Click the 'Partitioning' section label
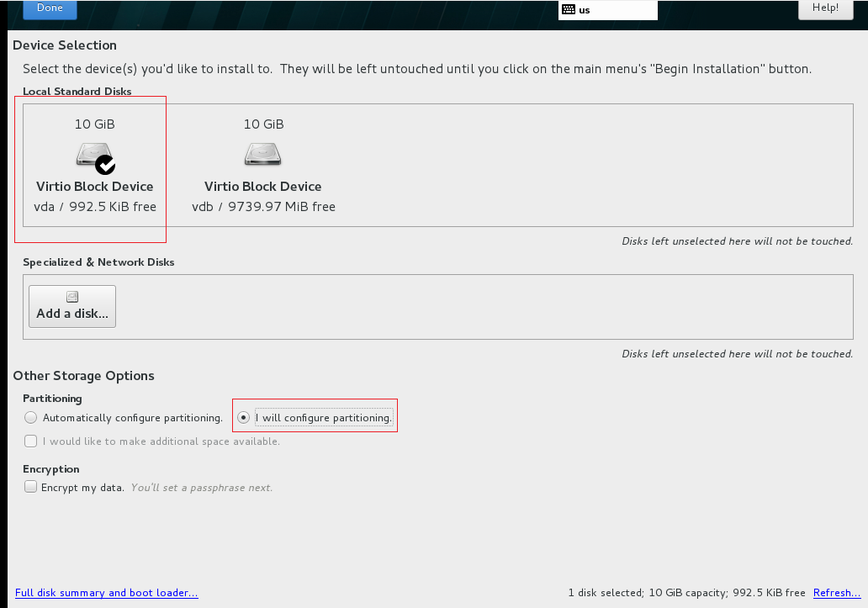 pos(52,399)
